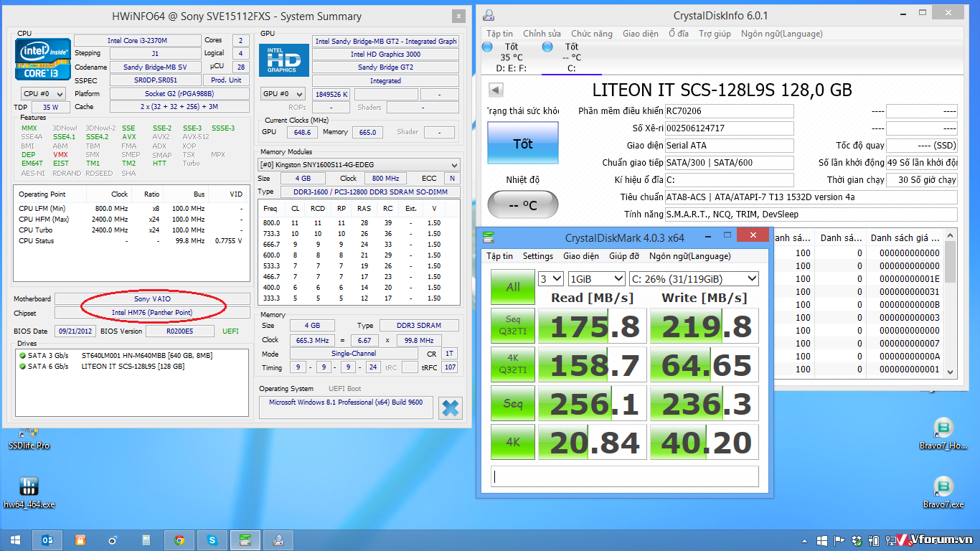The height and width of the screenshot is (551, 980).
Task: Select LITEON IT SCS-128L9S [128 GB] drive row
Action: [x=131, y=367]
